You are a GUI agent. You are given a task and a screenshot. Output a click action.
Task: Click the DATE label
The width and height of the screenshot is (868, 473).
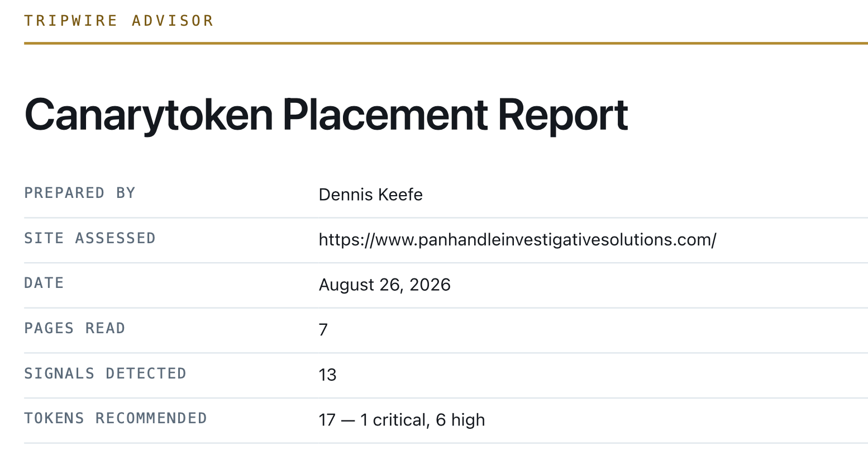[x=44, y=283]
